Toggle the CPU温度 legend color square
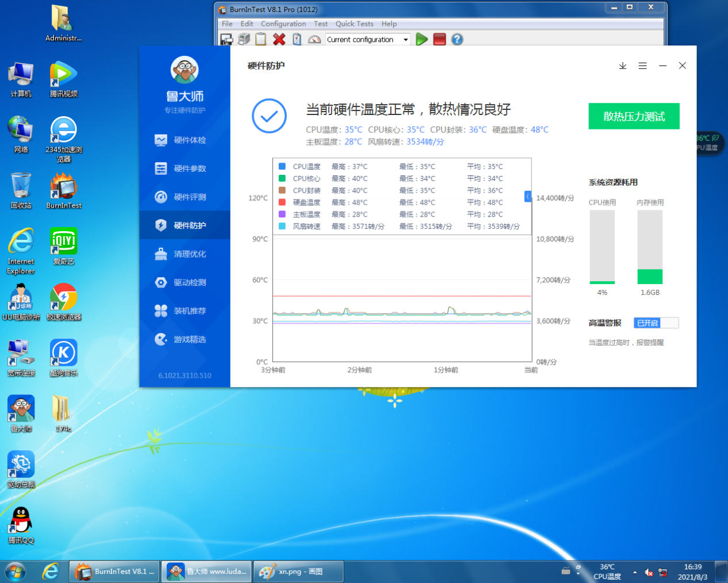 282,166
